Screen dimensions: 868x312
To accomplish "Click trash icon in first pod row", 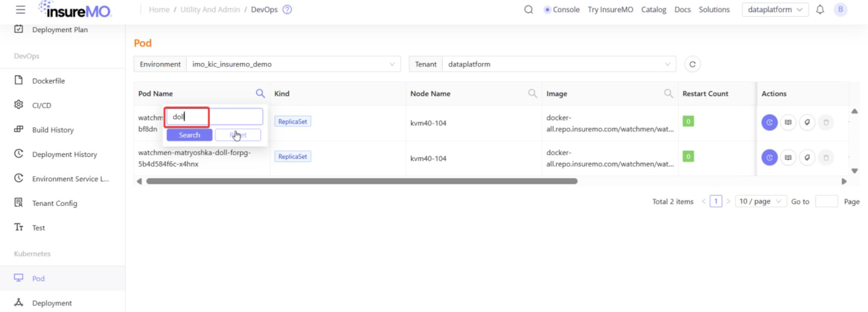I will pyautogui.click(x=826, y=123).
